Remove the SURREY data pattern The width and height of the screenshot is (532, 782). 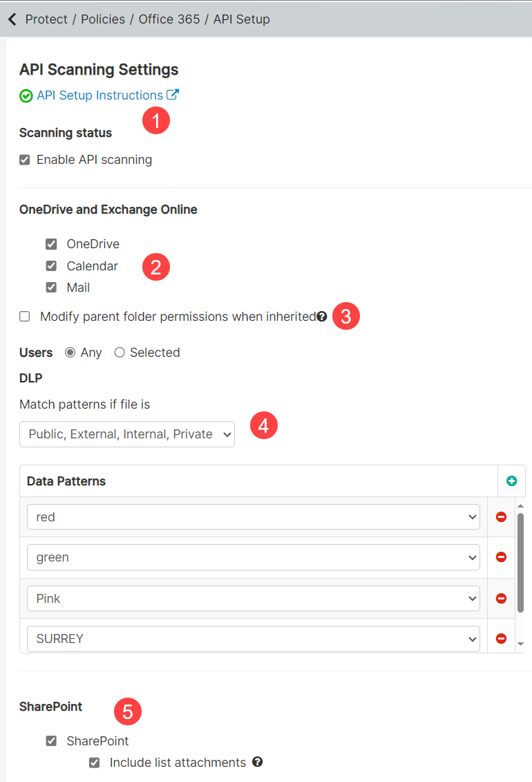501,638
